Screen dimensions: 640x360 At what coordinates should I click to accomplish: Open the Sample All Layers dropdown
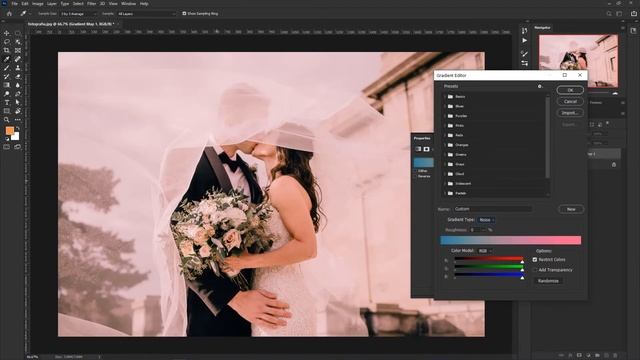(146, 13)
